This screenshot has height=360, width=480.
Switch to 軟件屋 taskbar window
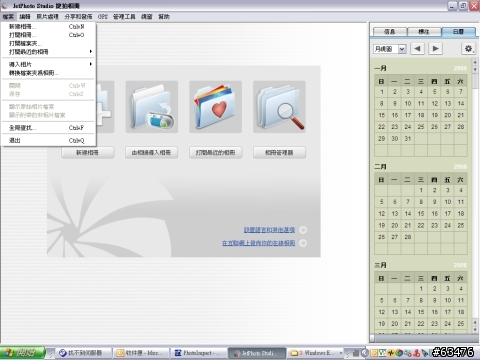[141, 353]
